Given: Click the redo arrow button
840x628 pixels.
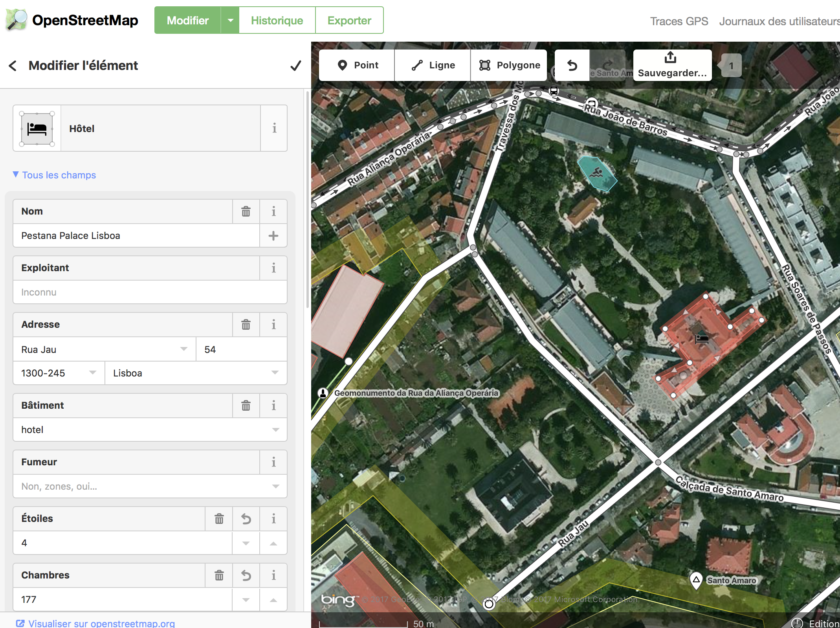Looking at the screenshot, I should 607,65.
